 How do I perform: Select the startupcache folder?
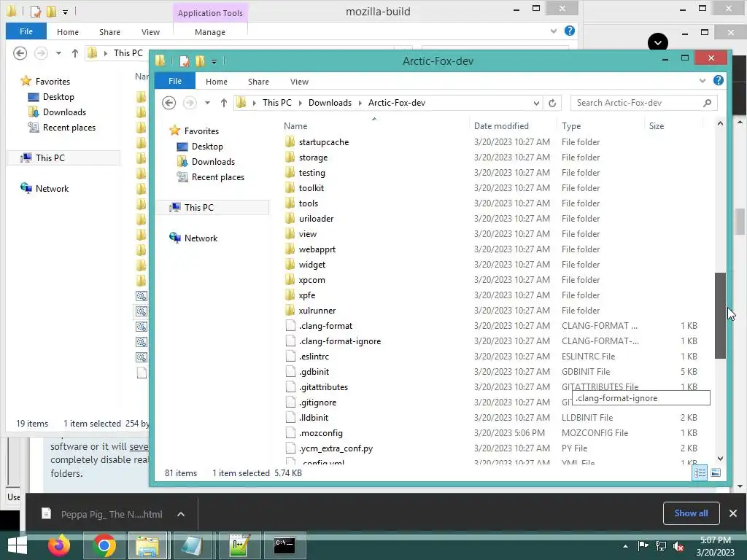tap(324, 142)
